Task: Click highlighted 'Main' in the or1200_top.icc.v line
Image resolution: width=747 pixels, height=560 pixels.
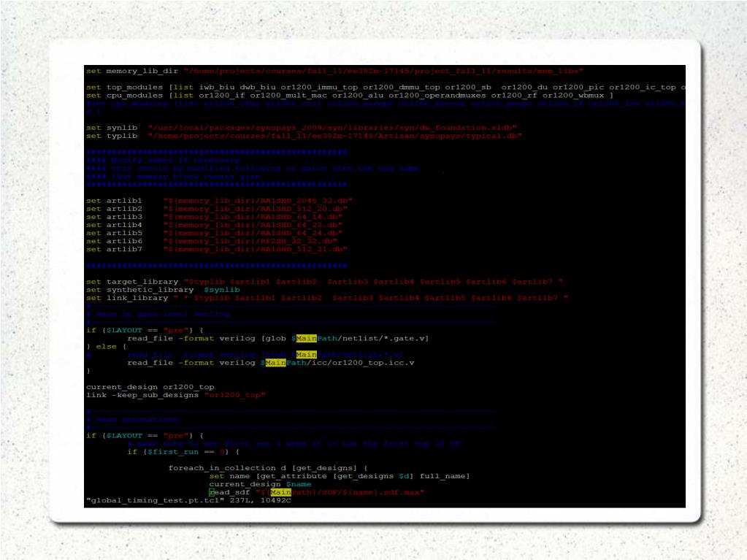Action: tap(275, 362)
